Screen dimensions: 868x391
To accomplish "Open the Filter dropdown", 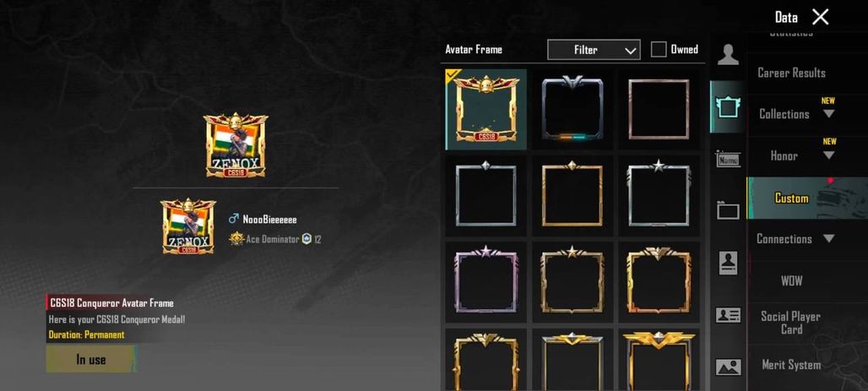I will pyautogui.click(x=594, y=50).
